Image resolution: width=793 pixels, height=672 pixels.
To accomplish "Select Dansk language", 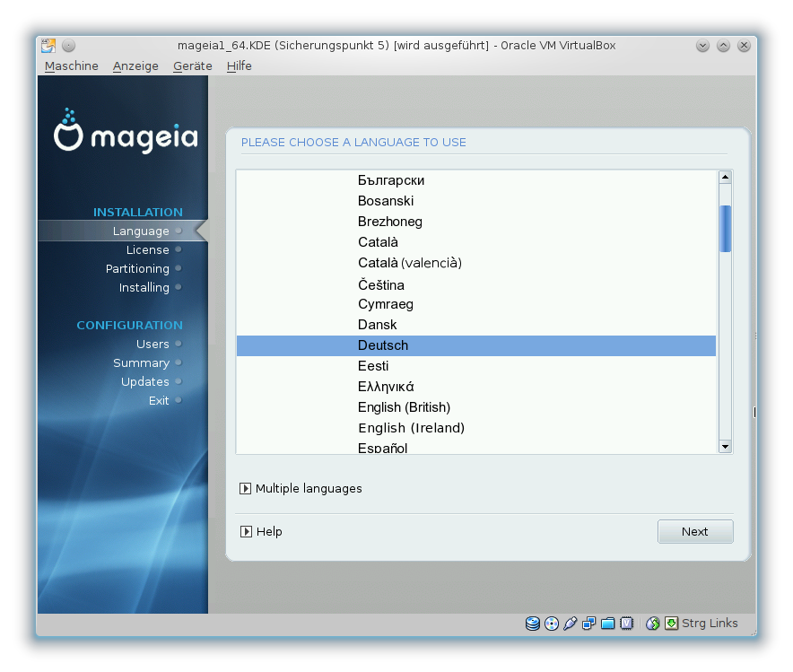I will coord(476,325).
